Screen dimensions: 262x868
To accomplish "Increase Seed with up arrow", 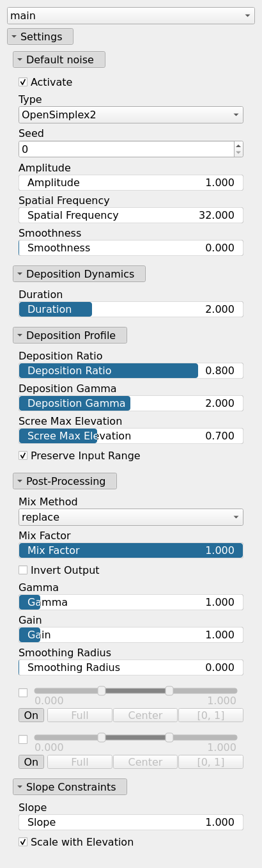I will tap(238, 145).
